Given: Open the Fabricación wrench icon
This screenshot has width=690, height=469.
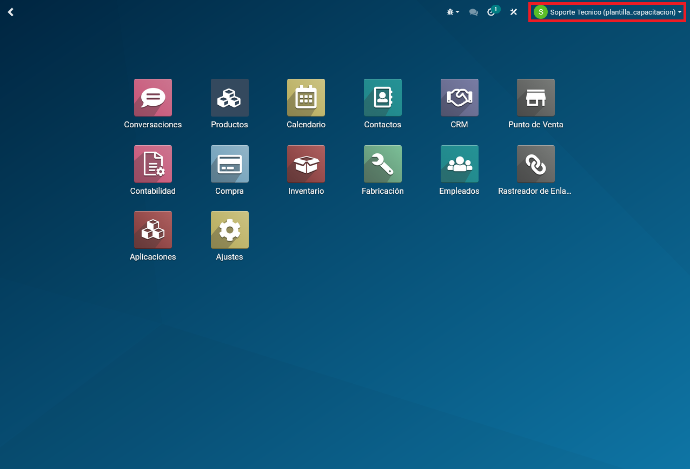Looking at the screenshot, I should [383, 164].
